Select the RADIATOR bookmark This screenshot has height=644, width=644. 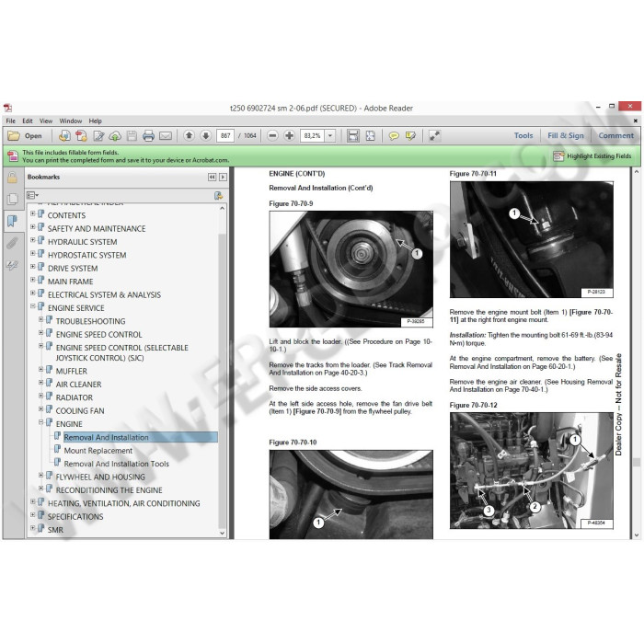coord(75,397)
